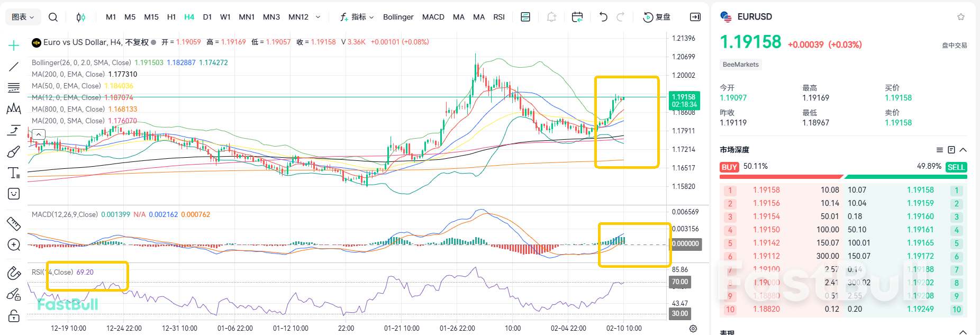
Task: Open the symbol search magnifier
Action: pos(53,17)
